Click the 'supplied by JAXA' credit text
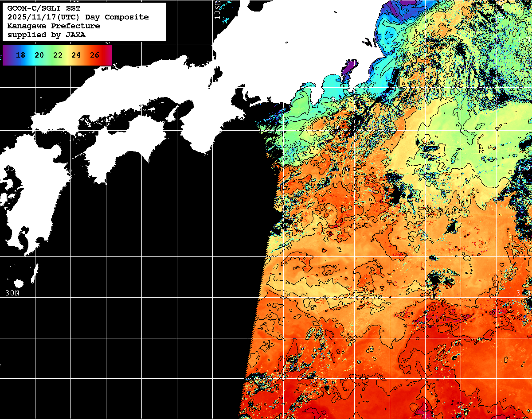 [x=47, y=35]
